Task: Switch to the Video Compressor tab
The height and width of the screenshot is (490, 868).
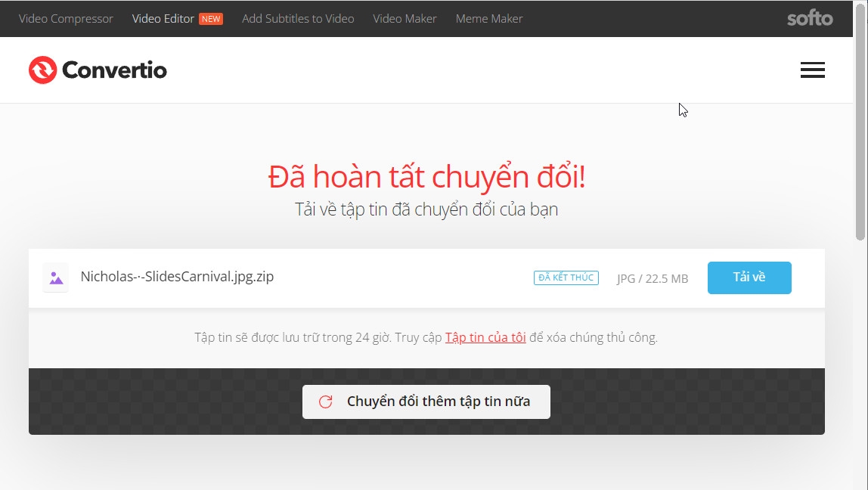Action: click(66, 18)
